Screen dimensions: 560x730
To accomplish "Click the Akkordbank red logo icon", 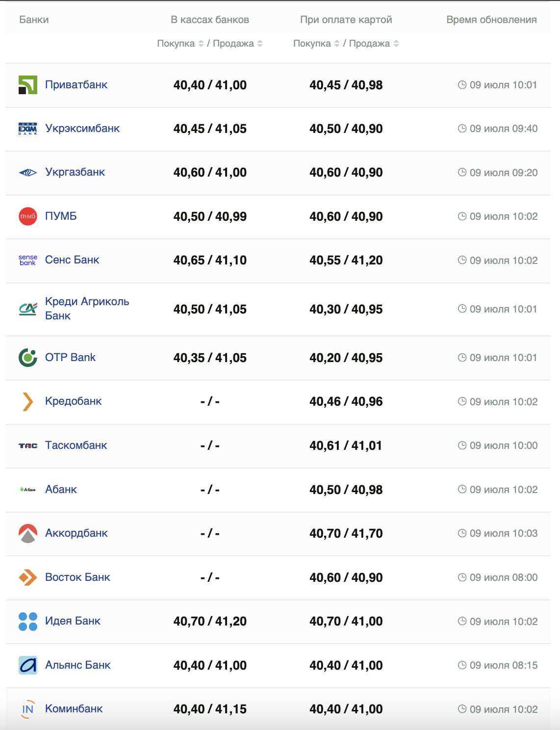I will (28, 533).
